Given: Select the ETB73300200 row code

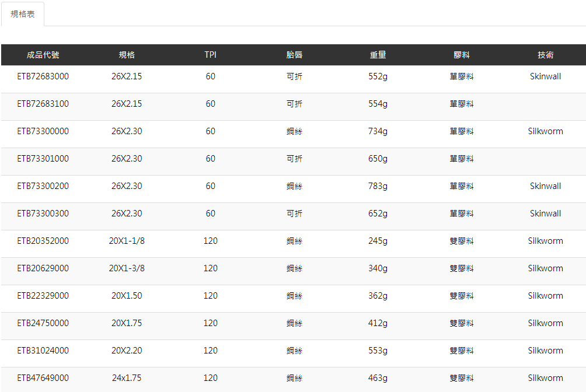Looking at the screenshot, I should click(x=43, y=186).
